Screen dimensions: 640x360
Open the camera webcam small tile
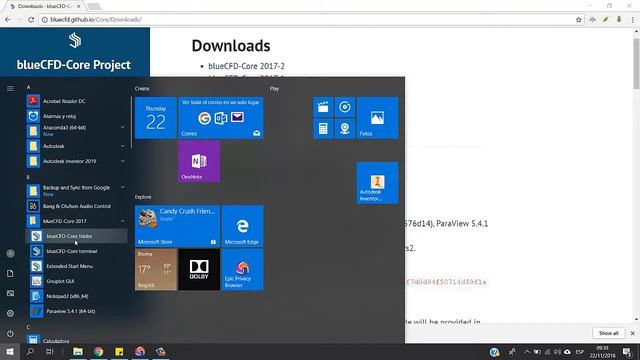tap(345, 129)
